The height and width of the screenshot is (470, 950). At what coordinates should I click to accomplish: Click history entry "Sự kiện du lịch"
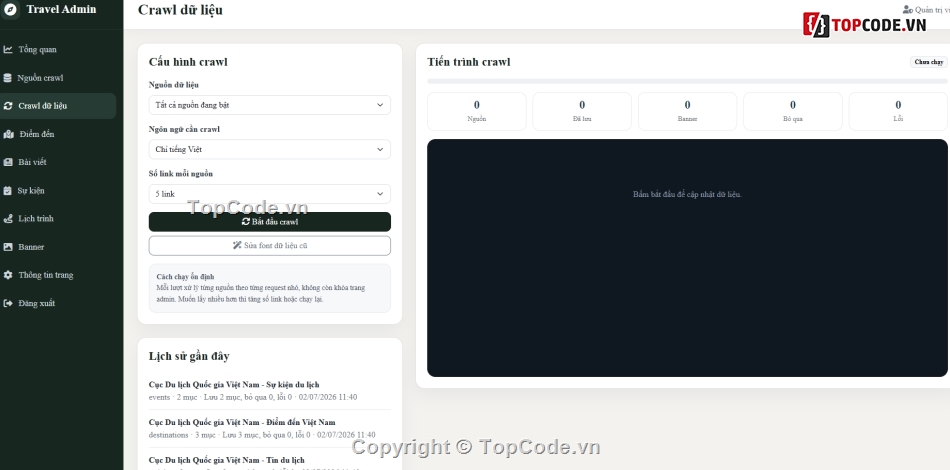click(x=234, y=385)
